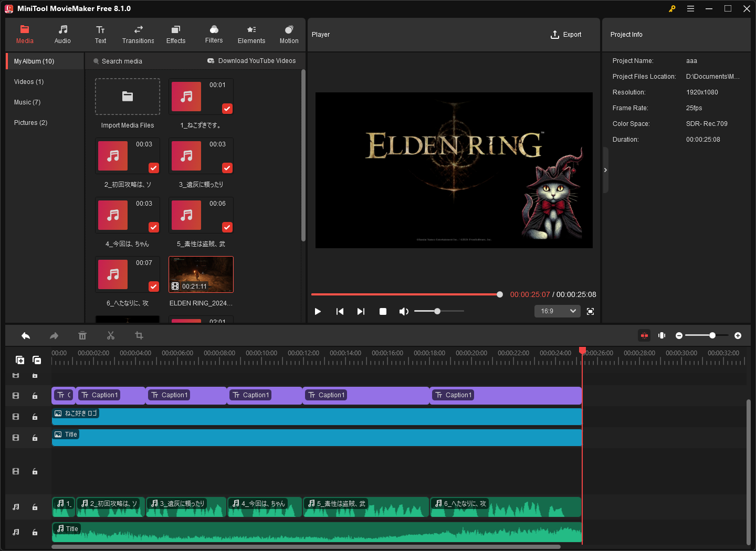The image size is (756, 551).
Task: Enter full screen preview mode
Action: (591, 312)
